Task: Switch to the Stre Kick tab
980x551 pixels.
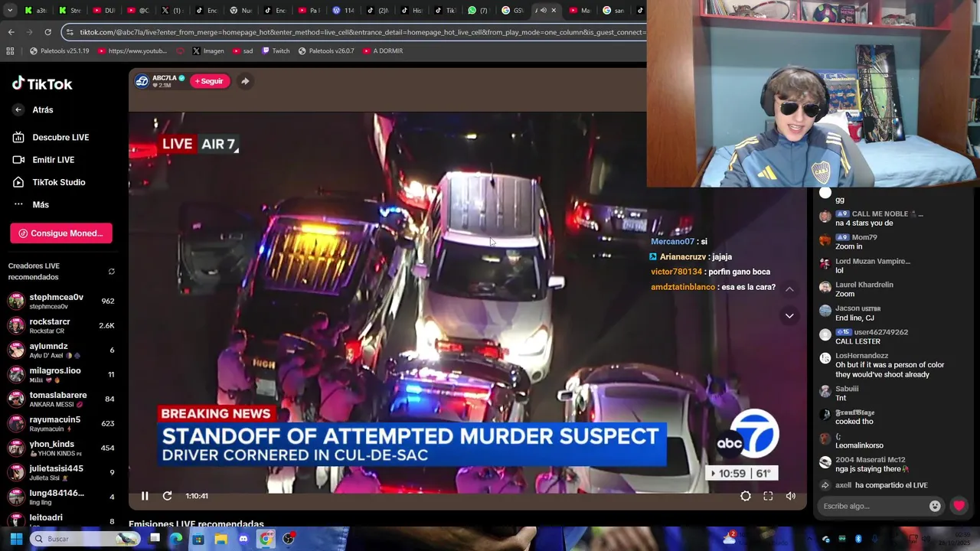Action: pos(69,11)
